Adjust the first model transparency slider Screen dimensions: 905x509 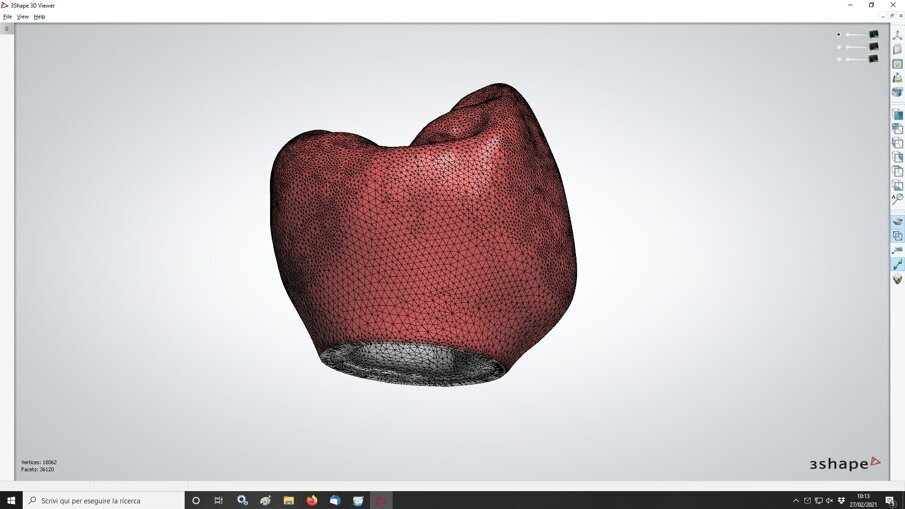(856, 34)
